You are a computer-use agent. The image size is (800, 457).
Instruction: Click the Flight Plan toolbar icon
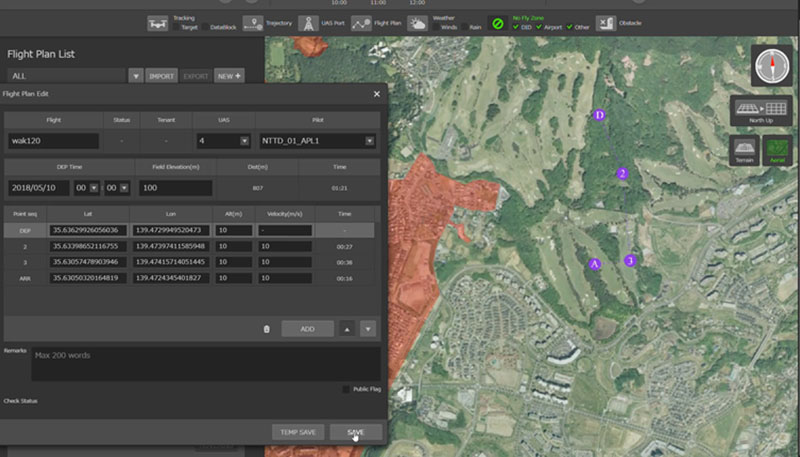pos(362,23)
